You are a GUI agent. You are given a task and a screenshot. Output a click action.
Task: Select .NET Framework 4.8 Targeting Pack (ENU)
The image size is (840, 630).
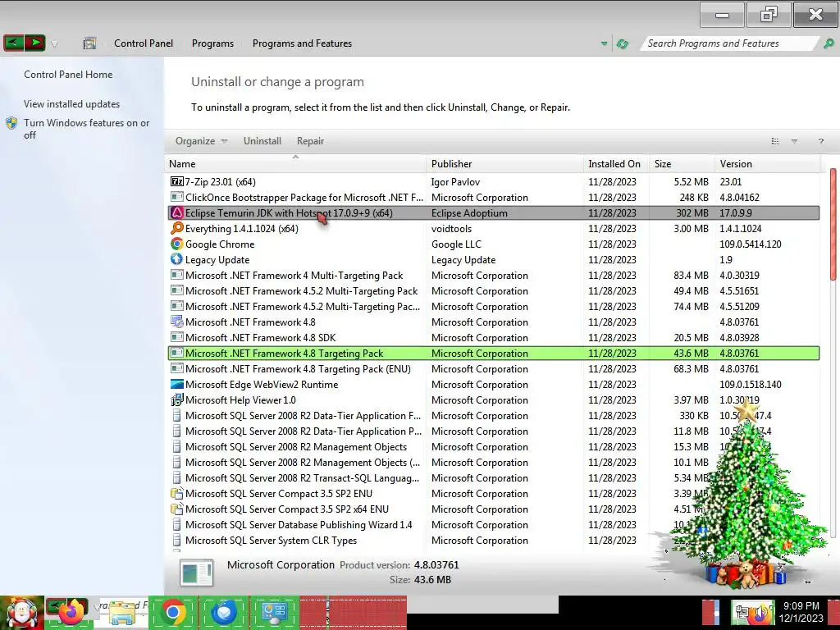tap(493, 368)
